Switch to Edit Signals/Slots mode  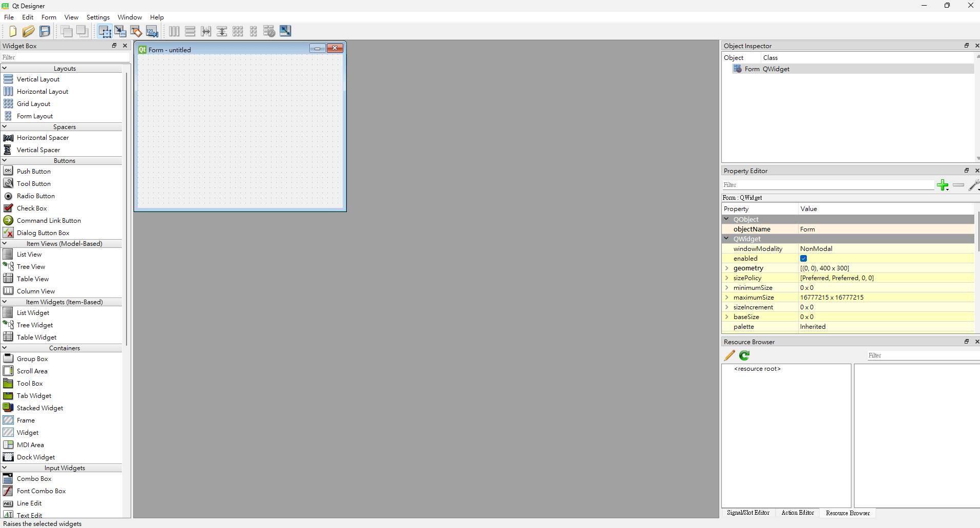(120, 31)
